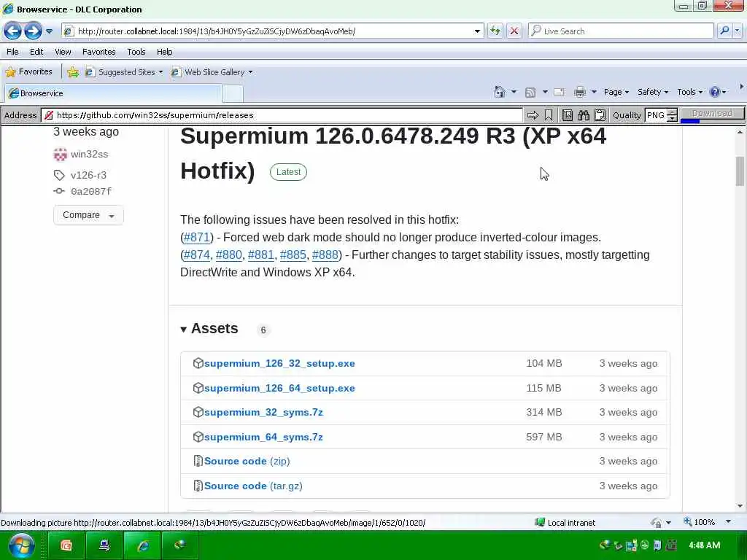Click the Browservice bookmarks page icon
Image resolution: width=747 pixels, height=560 pixels.
click(568, 115)
